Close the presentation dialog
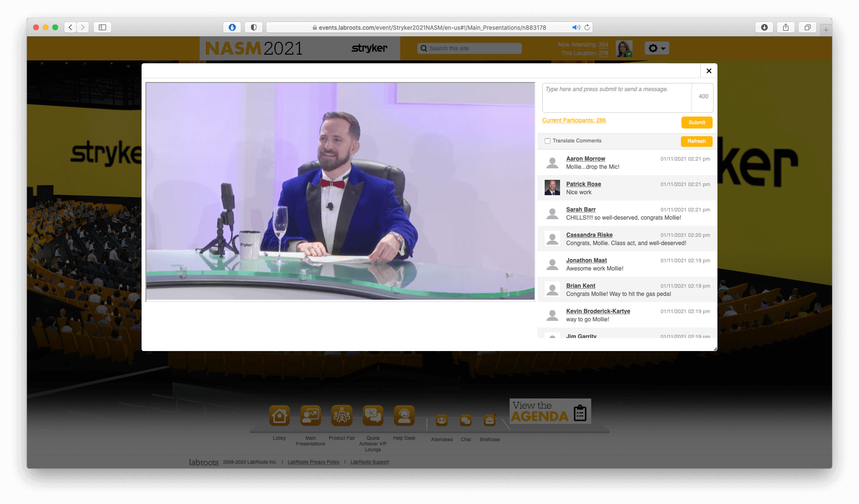 (709, 71)
